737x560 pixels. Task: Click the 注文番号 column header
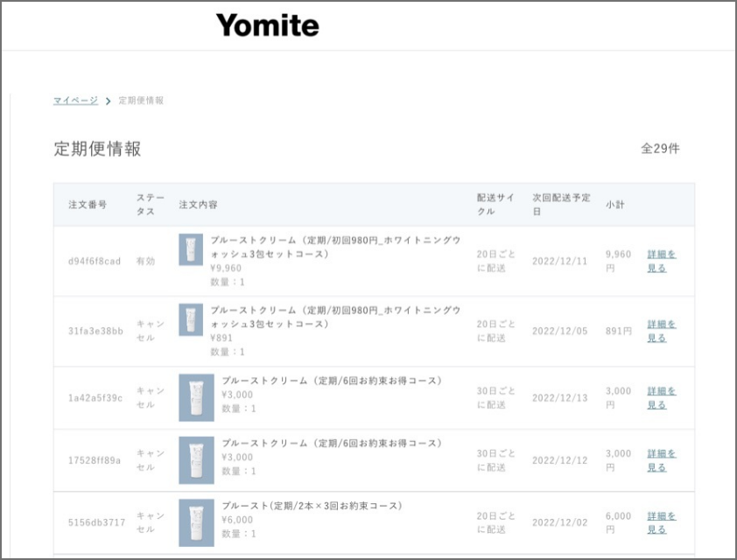click(x=88, y=205)
